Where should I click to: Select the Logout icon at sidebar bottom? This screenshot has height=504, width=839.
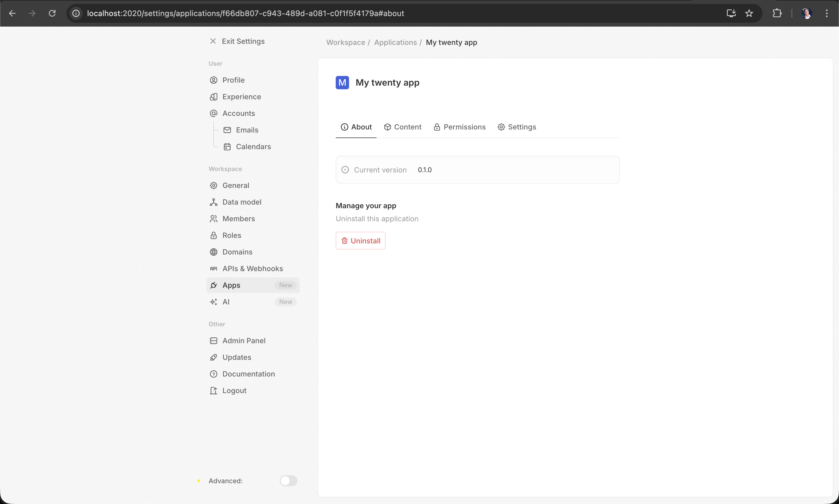pyautogui.click(x=213, y=390)
